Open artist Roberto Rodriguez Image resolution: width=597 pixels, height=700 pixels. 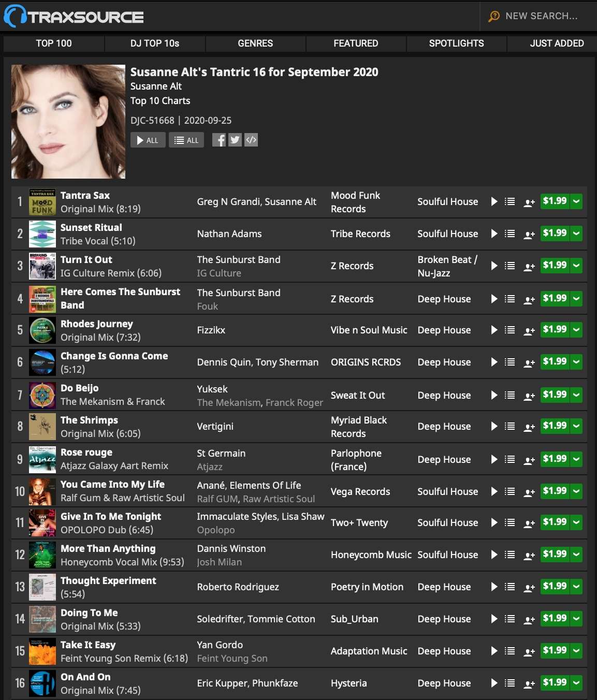(x=238, y=587)
